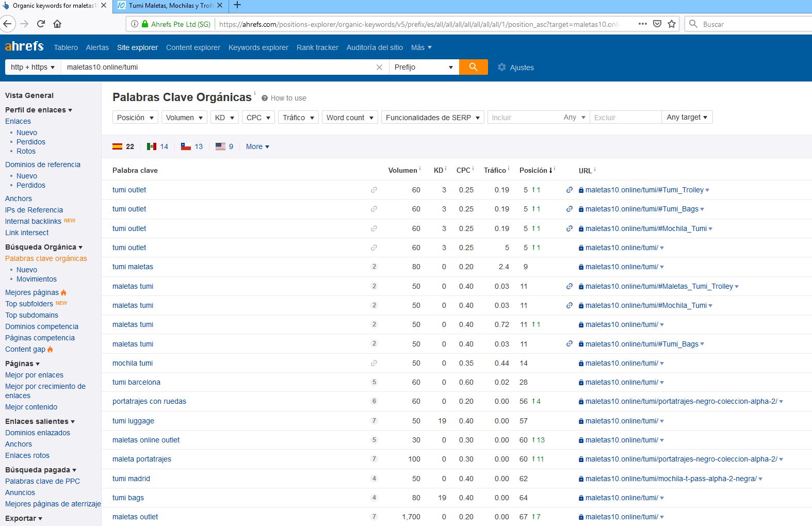This screenshot has width=812, height=526.
Task: Click the Firefox Buscar search box
Action: click(749, 24)
